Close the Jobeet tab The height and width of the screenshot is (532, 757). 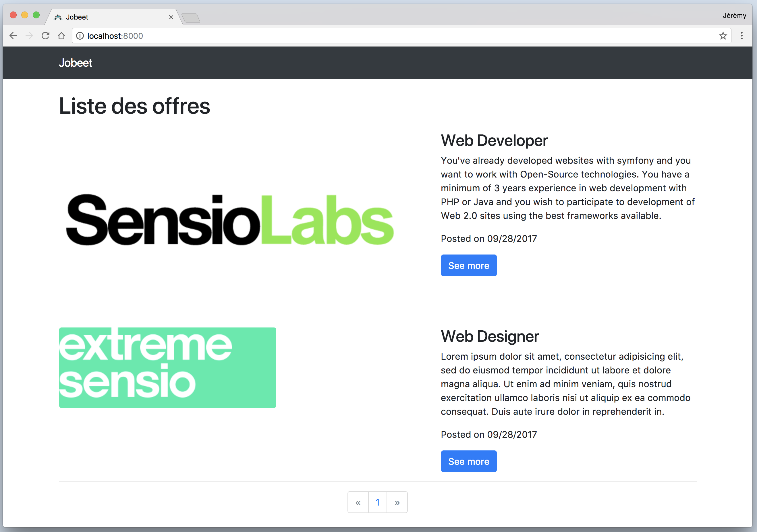pos(171,17)
